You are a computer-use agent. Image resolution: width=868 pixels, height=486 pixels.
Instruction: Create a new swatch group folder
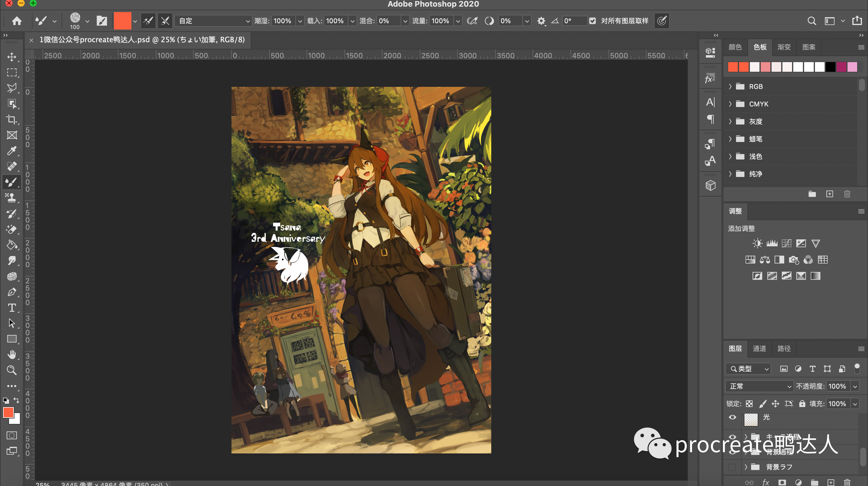point(812,194)
